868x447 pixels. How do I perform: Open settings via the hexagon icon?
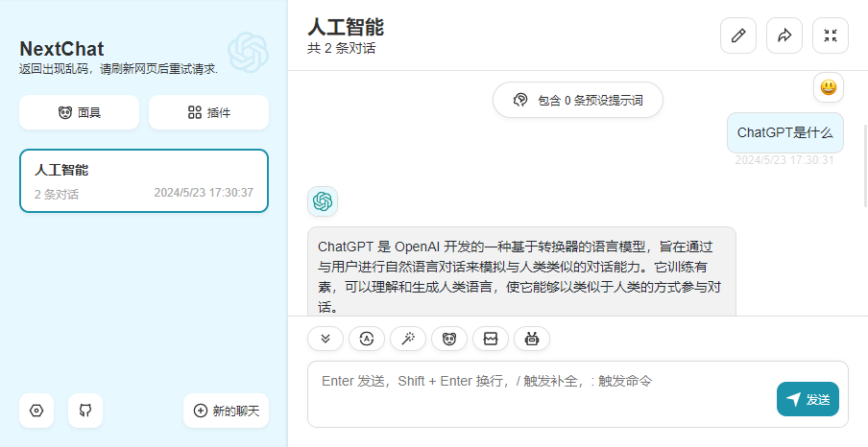coord(36,411)
